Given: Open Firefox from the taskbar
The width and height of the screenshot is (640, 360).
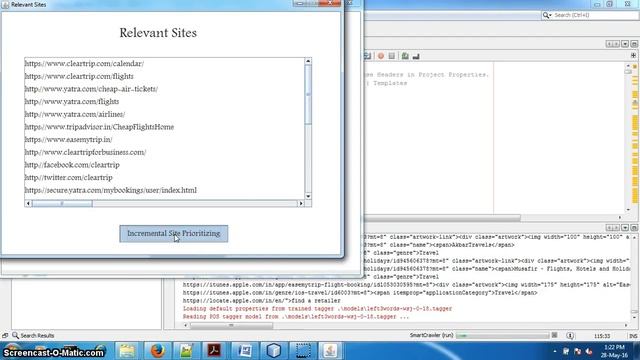Looking at the screenshot, I should (157, 351).
